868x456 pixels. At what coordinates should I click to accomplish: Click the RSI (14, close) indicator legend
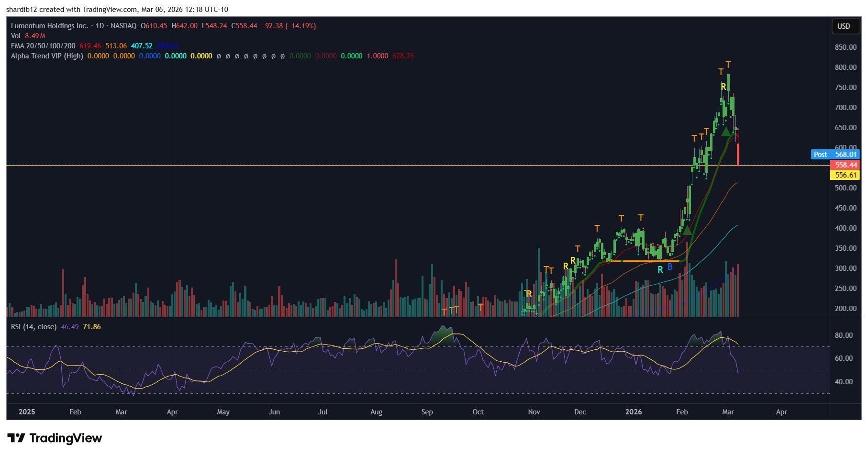tap(33, 327)
